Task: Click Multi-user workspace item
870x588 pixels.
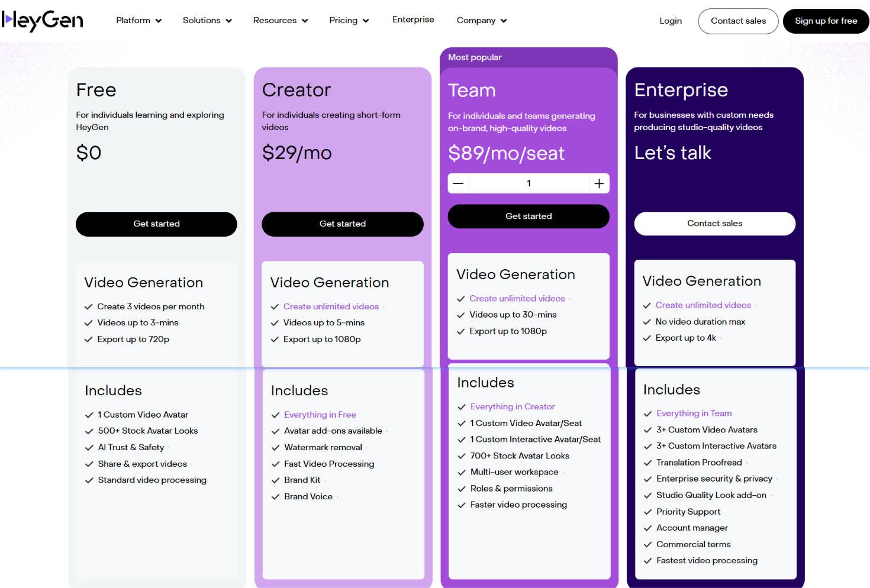Action: click(514, 472)
